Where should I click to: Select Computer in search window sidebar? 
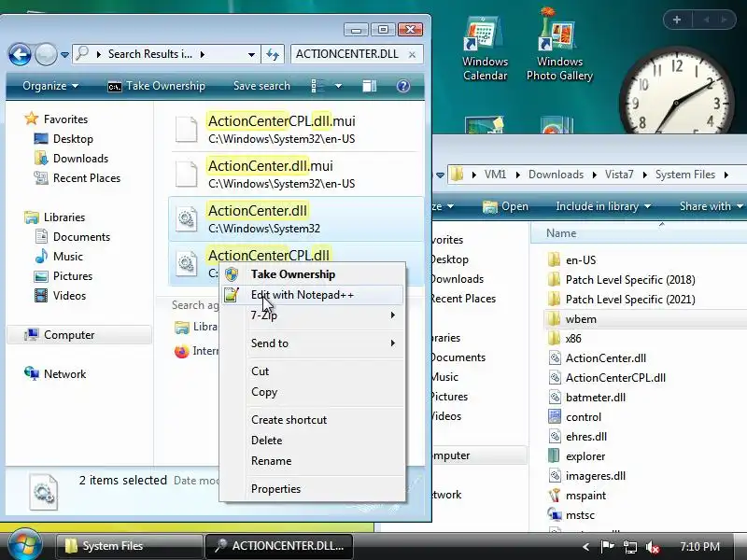[79, 335]
